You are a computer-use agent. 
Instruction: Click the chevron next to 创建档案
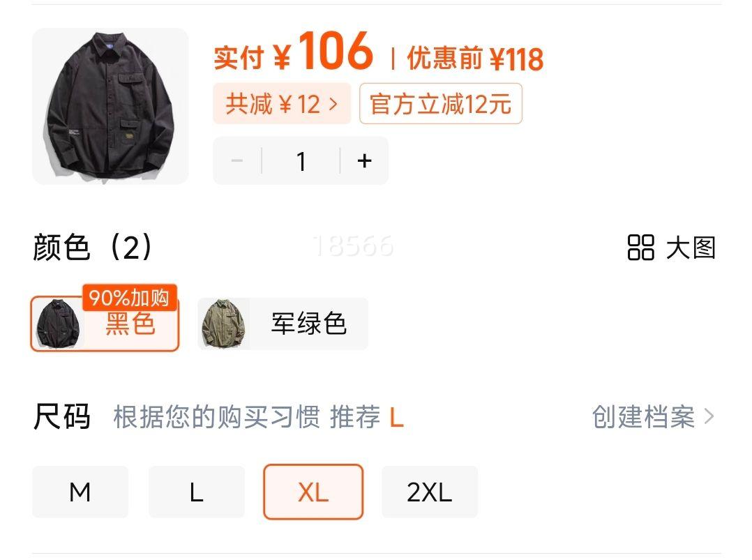(709, 416)
